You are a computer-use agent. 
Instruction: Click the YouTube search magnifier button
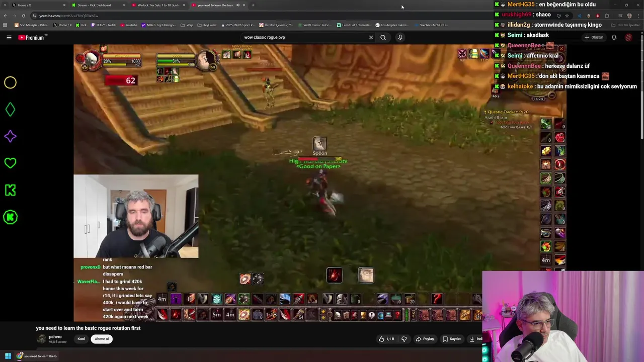[x=383, y=37]
